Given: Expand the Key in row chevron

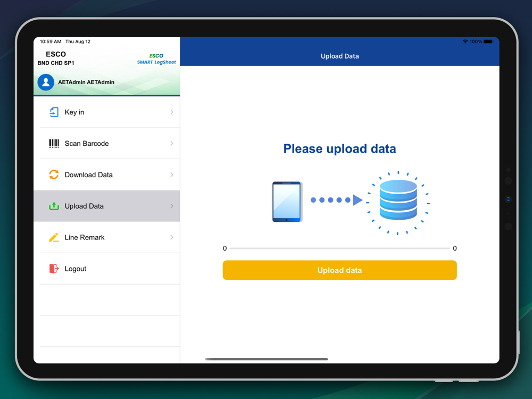Looking at the screenshot, I should click(x=172, y=112).
